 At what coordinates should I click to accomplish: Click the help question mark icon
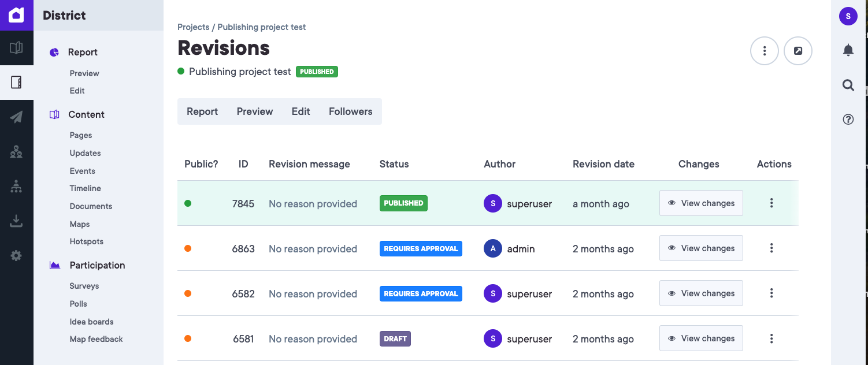click(848, 120)
